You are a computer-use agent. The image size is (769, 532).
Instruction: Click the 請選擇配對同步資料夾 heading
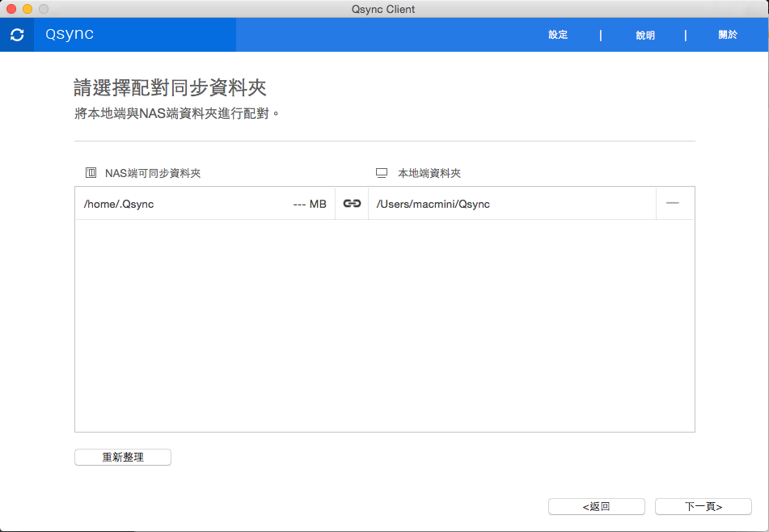(x=170, y=88)
